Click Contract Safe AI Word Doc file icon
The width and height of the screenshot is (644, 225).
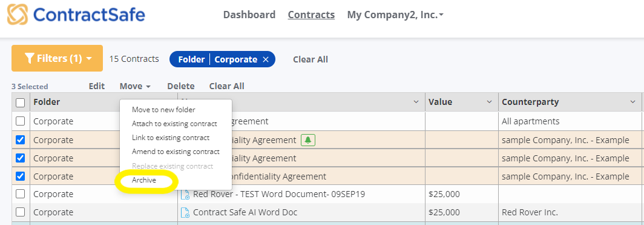[185, 213]
